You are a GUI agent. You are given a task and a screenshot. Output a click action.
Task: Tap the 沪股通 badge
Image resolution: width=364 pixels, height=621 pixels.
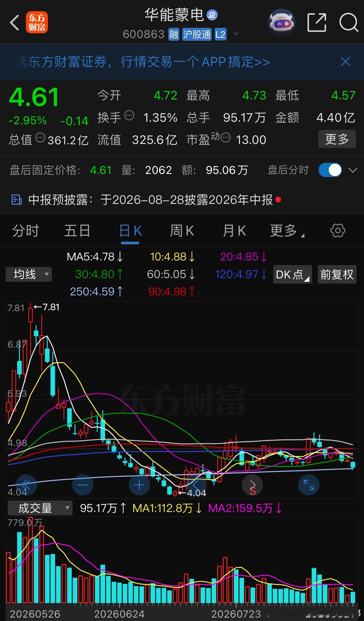click(x=197, y=34)
